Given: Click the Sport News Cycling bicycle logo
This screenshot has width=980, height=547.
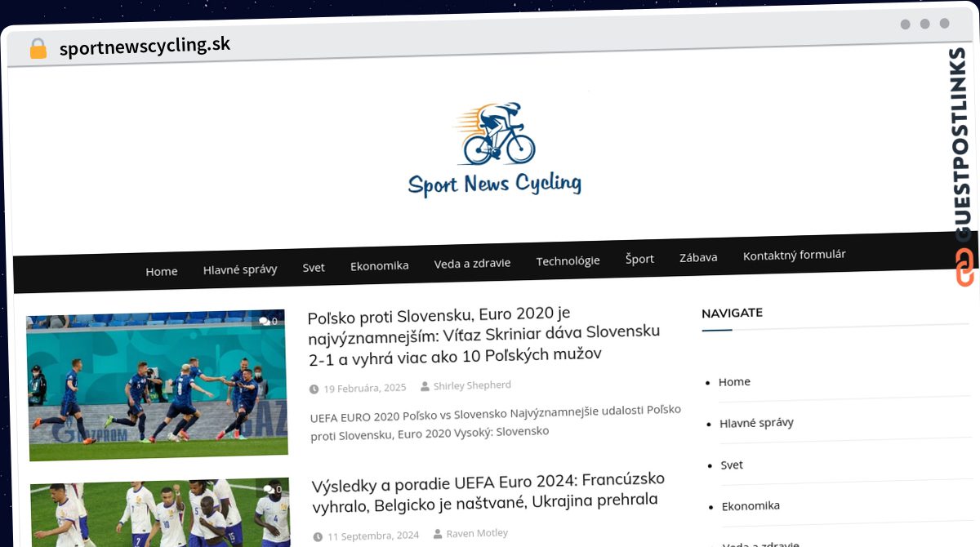Looking at the screenshot, I should point(495,150).
